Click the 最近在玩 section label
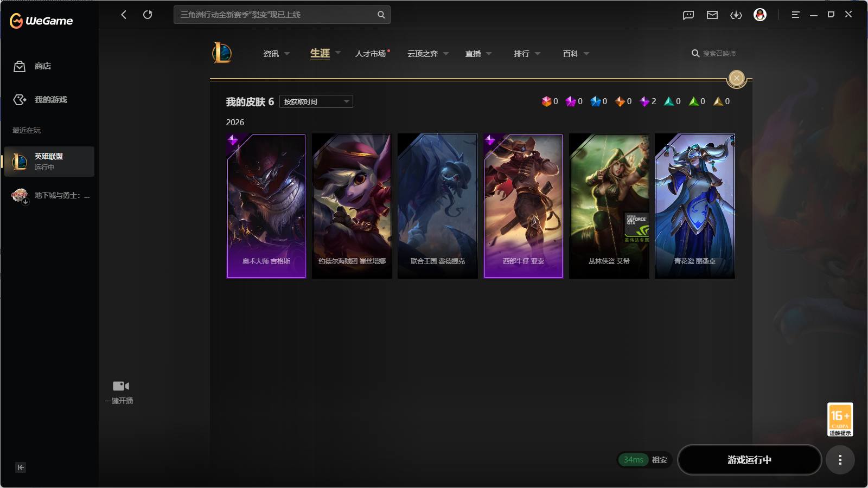This screenshot has height=488, width=868. coord(27,130)
